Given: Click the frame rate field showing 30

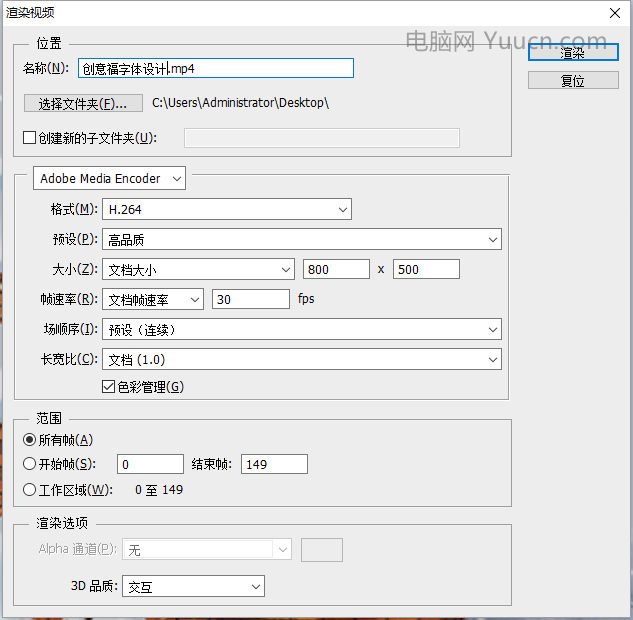Looking at the screenshot, I should coord(251,299).
